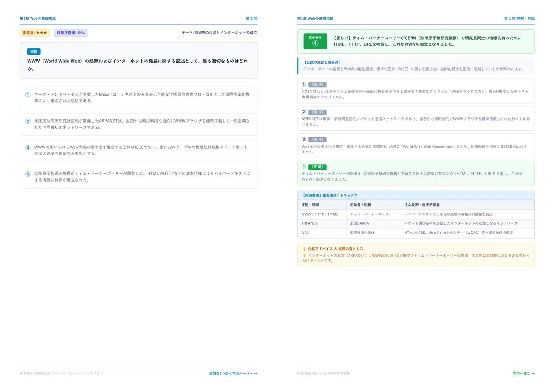Click the 目標正答率: 85% badge
This screenshot has width=555, height=392.
click(x=71, y=33)
